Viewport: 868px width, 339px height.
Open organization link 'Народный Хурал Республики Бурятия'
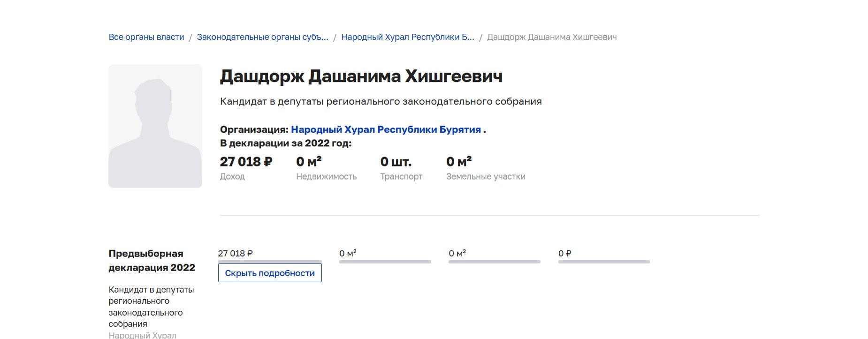[386, 129]
